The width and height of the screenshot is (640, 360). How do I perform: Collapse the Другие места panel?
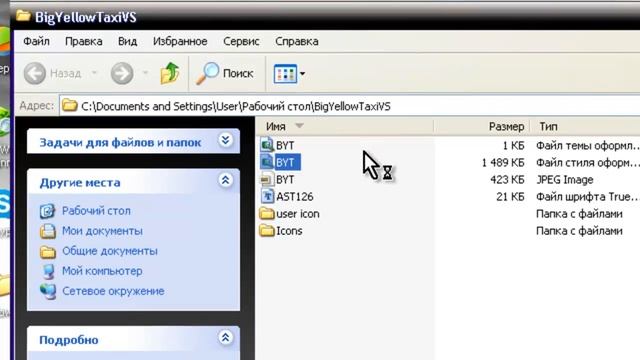tap(225, 180)
